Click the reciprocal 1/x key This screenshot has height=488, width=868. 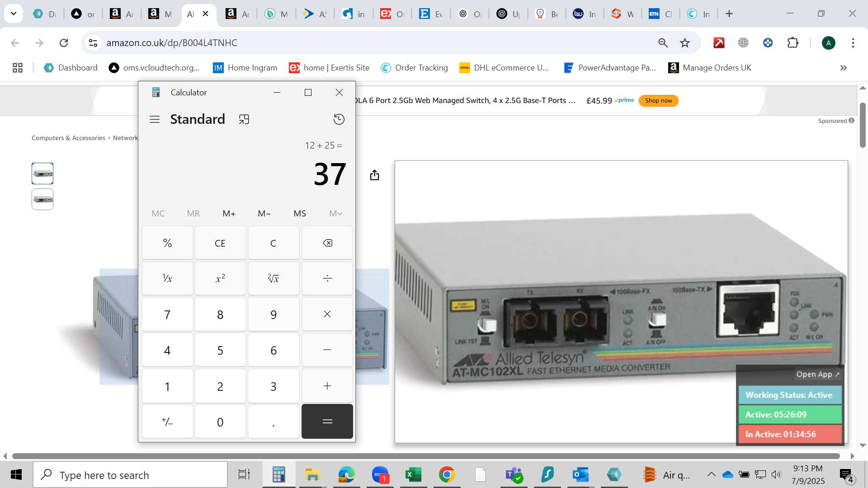pos(167,278)
